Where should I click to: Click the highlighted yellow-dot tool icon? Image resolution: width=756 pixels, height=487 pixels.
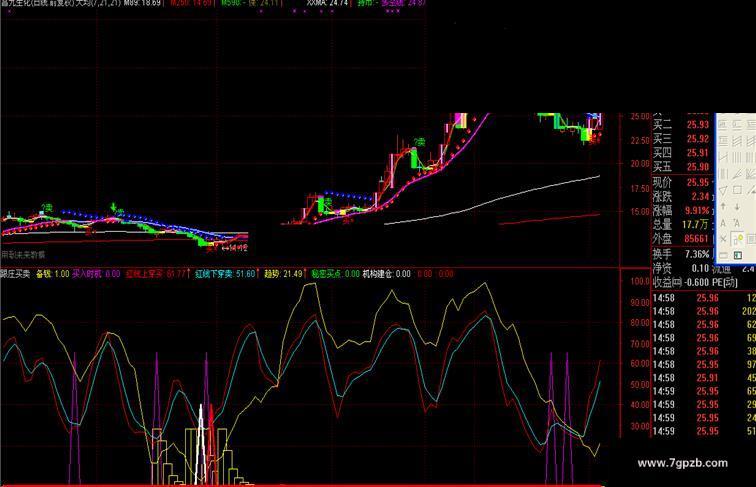pos(737,238)
